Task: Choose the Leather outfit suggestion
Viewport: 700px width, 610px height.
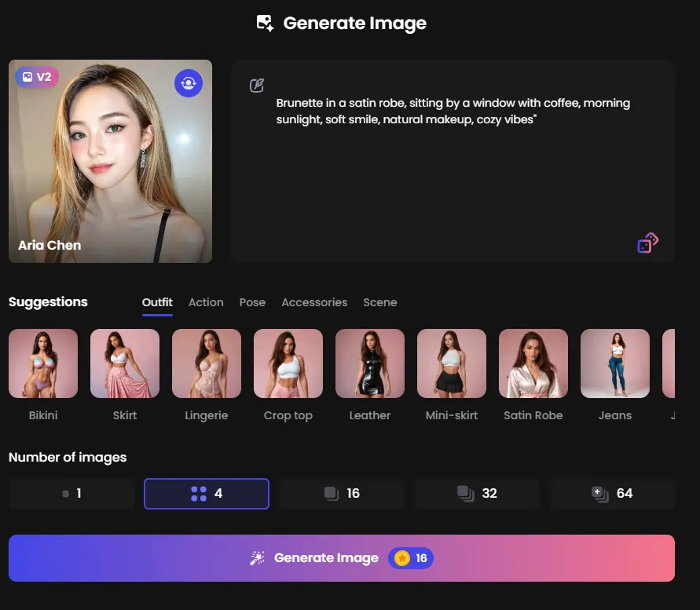Action: point(370,363)
